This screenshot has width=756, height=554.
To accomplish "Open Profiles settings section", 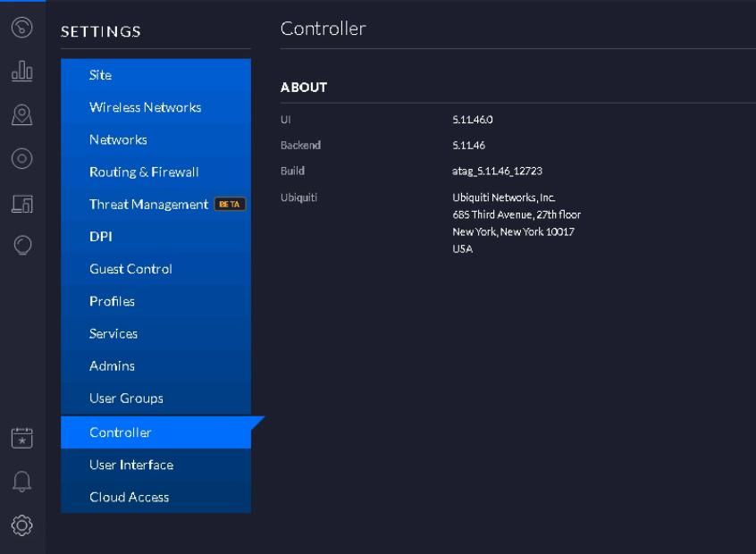I will tap(112, 301).
